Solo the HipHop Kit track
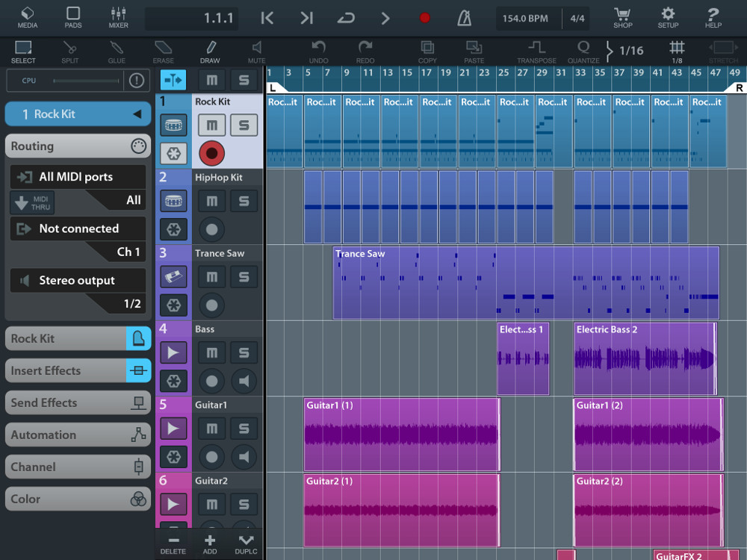 click(244, 201)
